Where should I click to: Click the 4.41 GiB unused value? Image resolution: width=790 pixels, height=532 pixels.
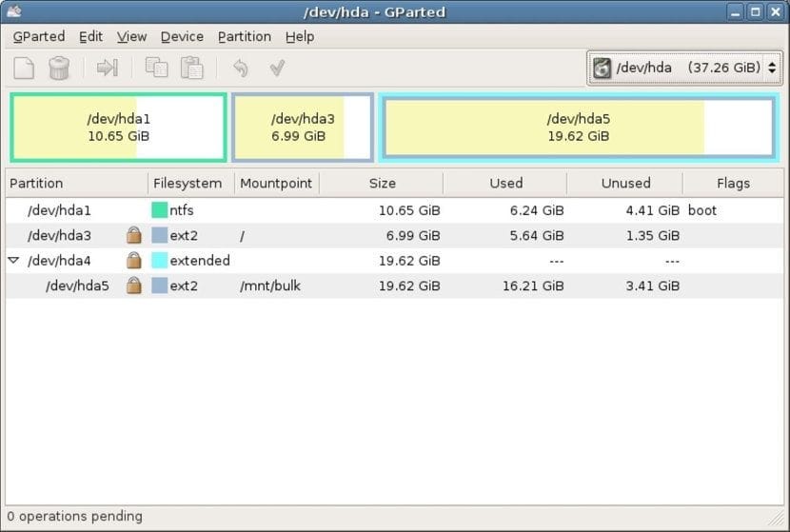pyautogui.click(x=652, y=210)
